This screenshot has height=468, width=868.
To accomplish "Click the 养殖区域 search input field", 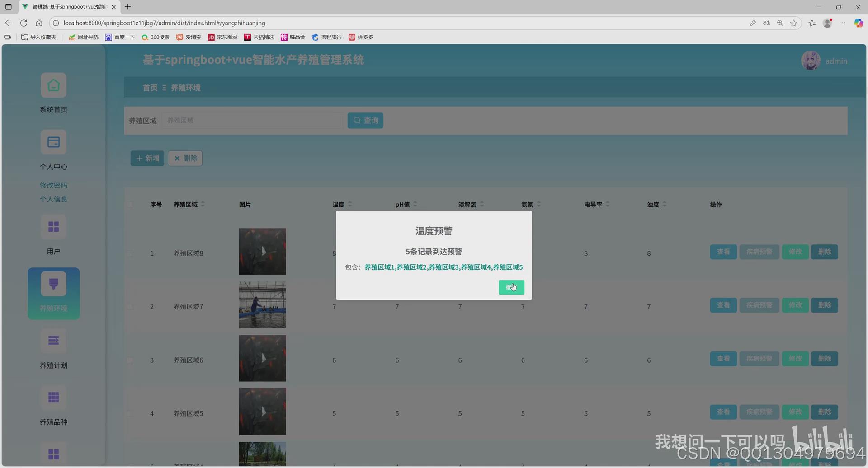I will [x=252, y=121].
